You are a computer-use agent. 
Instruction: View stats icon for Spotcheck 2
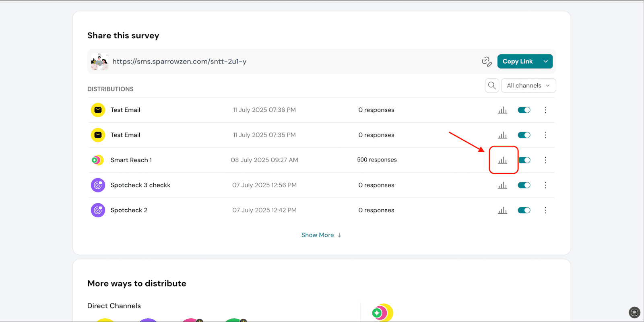click(502, 210)
